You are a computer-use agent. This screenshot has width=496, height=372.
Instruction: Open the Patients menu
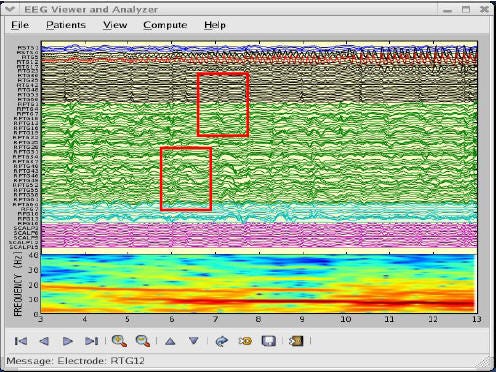tap(66, 25)
